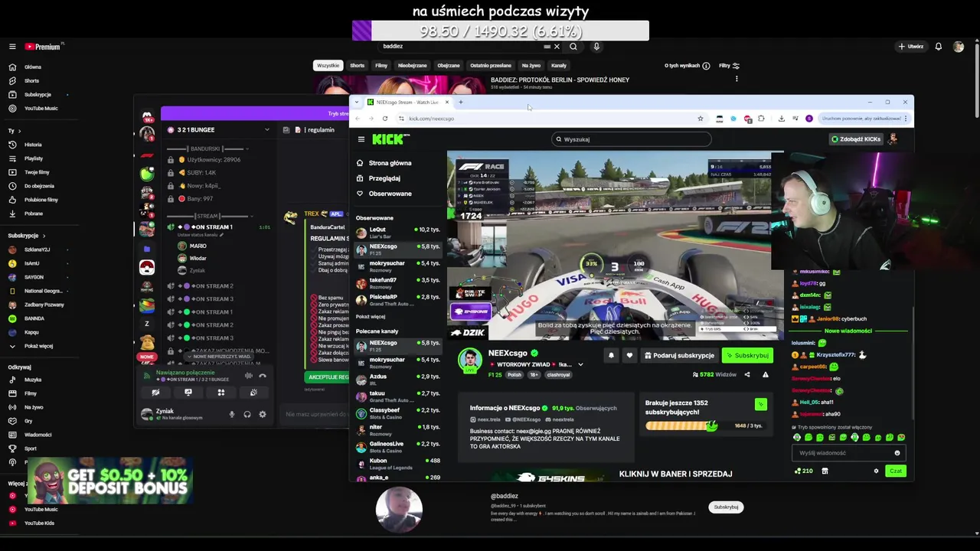Open browser tab list dropdown arrow
This screenshot has height=551, width=980.
coord(357,103)
